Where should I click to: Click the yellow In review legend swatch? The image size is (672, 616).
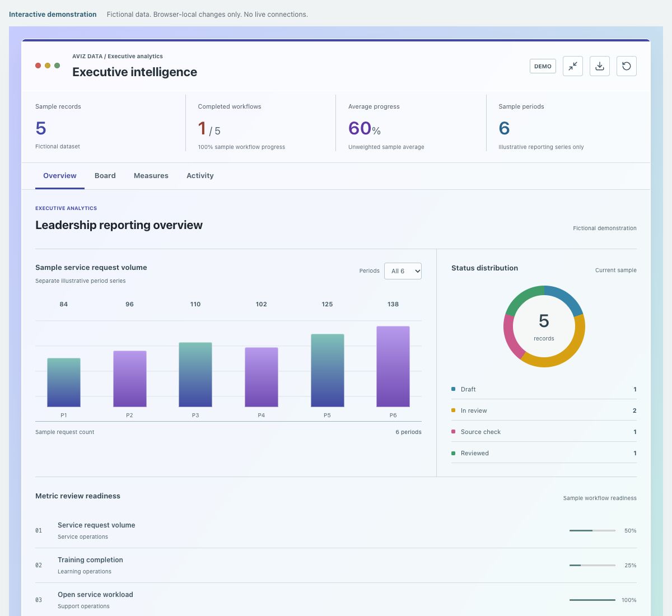point(453,410)
